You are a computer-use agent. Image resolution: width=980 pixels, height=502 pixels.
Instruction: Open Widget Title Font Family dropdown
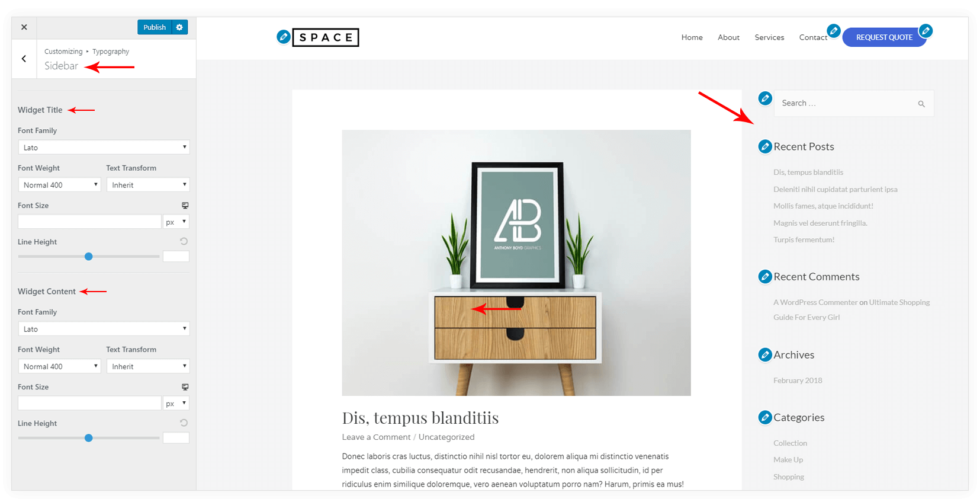click(x=104, y=147)
